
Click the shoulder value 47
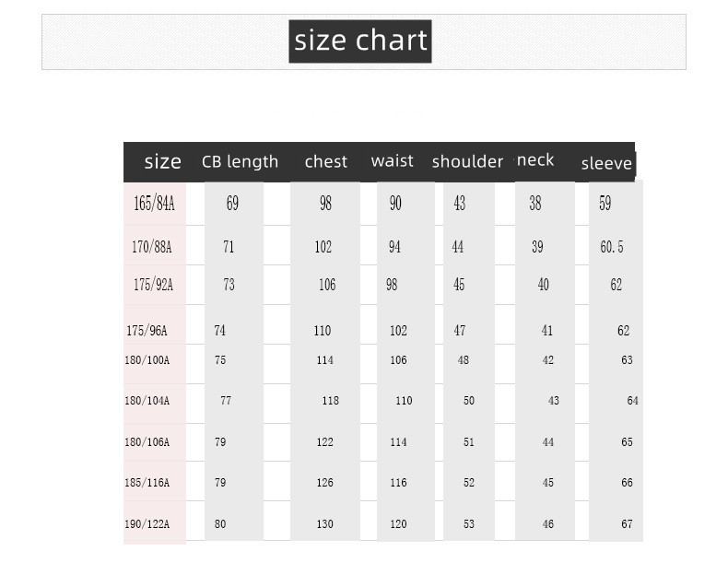460,331
